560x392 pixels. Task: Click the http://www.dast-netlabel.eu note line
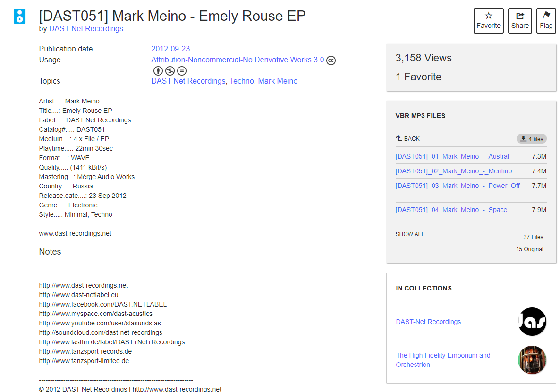(78, 295)
